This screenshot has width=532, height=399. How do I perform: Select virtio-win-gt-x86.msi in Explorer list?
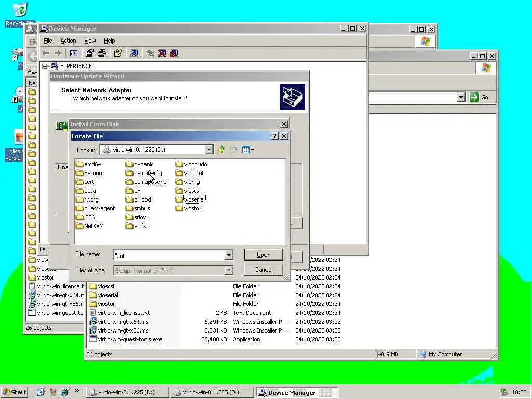pos(119,330)
